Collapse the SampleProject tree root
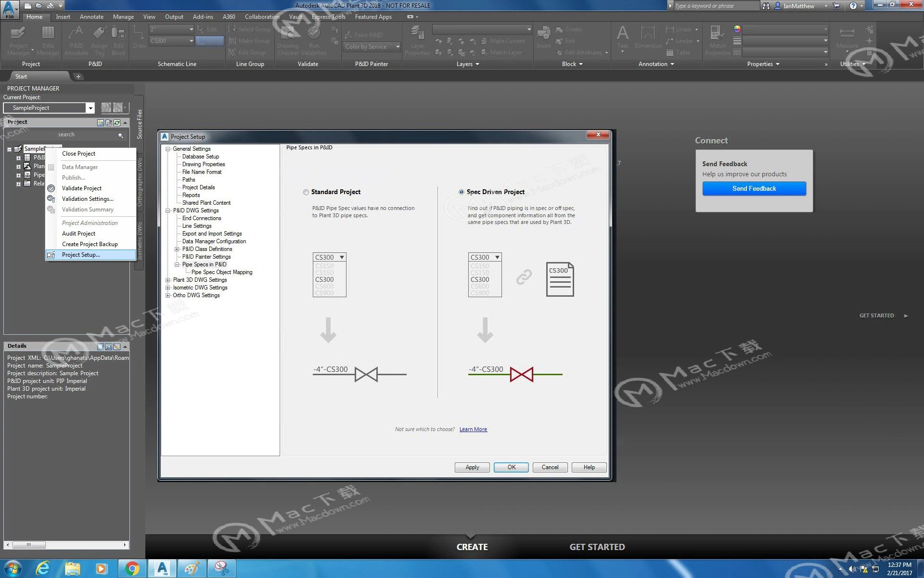The height and width of the screenshot is (578, 924). 9,149
